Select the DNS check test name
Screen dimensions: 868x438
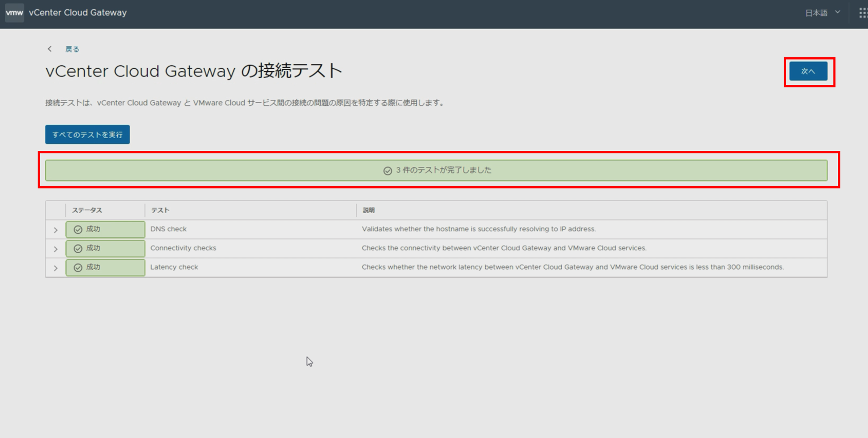click(168, 229)
